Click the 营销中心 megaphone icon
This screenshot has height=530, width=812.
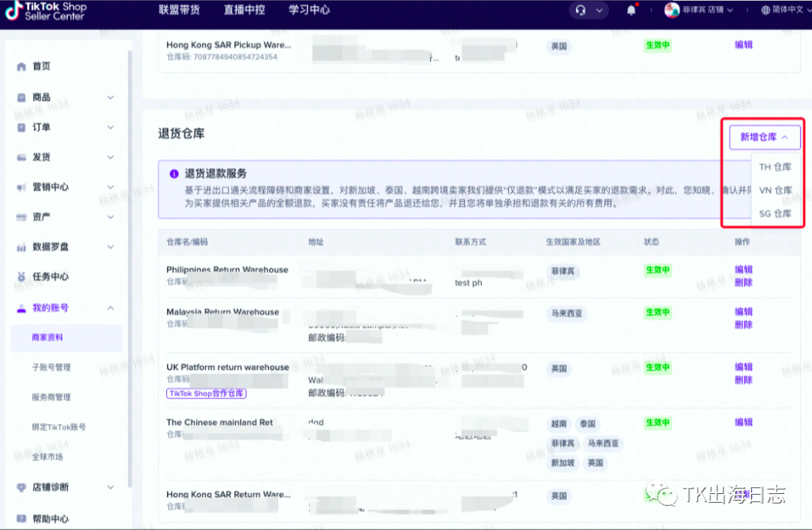click(21, 187)
